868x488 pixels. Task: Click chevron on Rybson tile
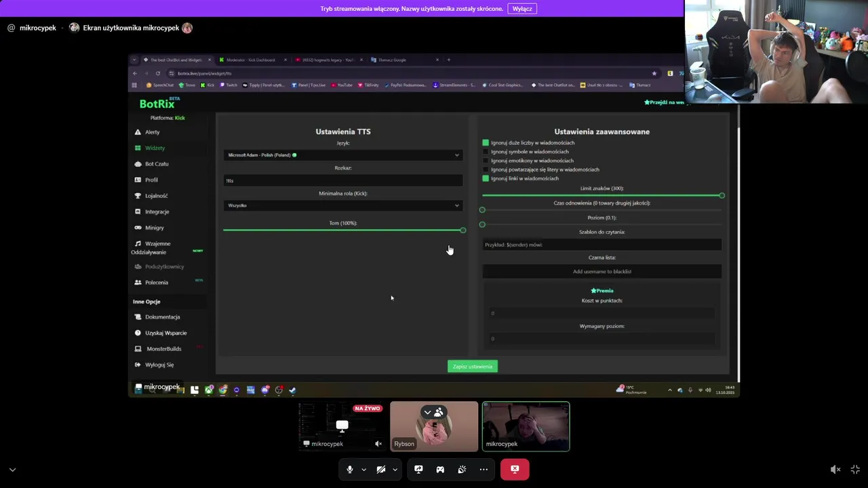(x=427, y=412)
